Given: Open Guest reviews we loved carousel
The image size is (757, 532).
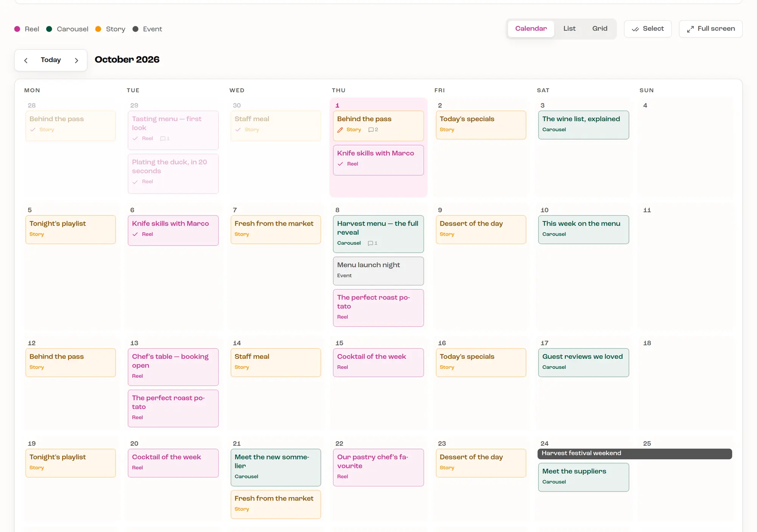Looking at the screenshot, I should pos(583,362).
